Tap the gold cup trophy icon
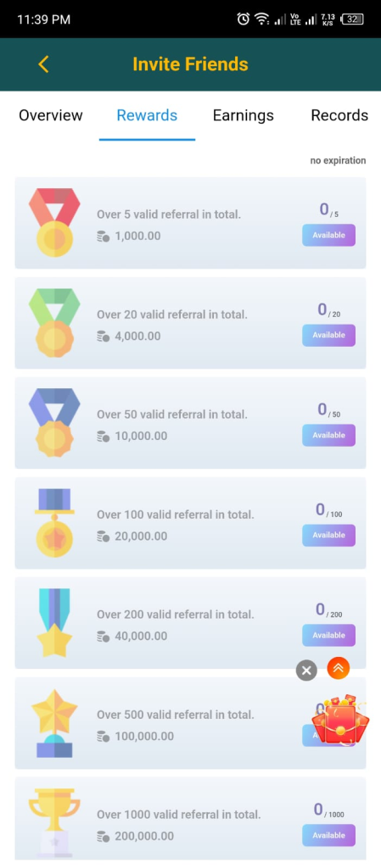381x868 pixels. click(54, 822)
